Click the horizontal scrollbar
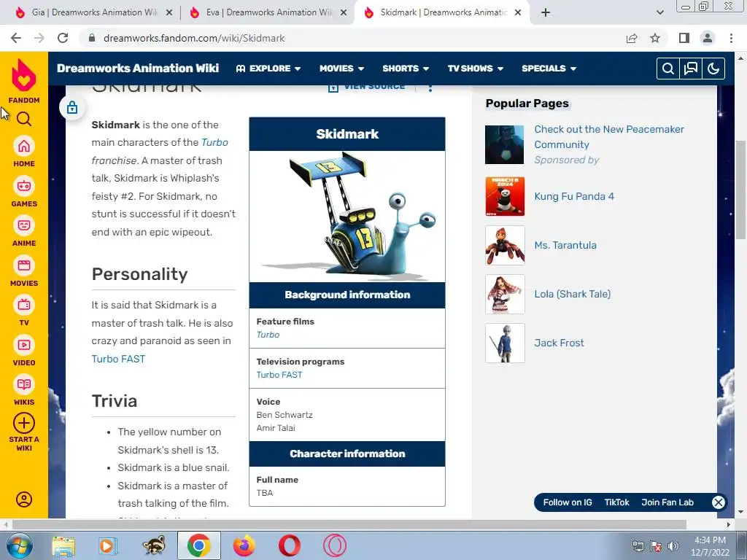 (x=349, y=525)
